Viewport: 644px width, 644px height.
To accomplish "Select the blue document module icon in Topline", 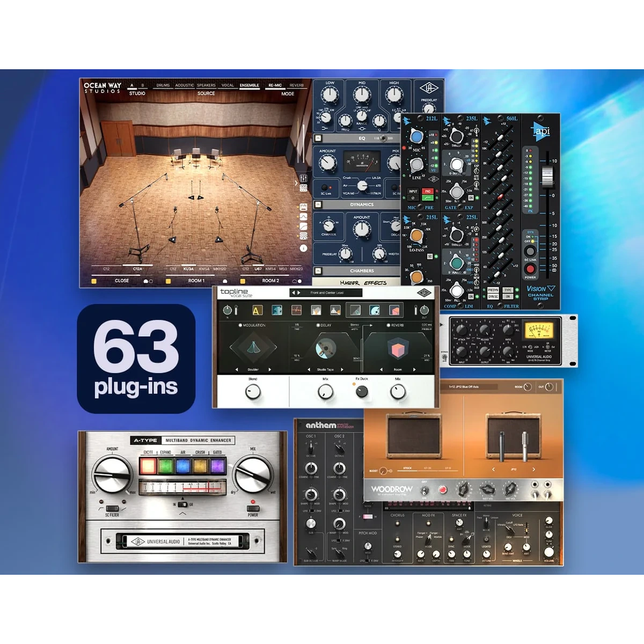I will pyautogui.click(x=277, y=310).
